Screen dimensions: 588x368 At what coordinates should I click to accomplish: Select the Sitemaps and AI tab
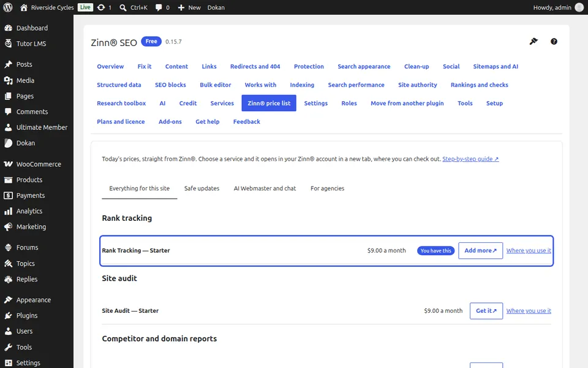496,66
